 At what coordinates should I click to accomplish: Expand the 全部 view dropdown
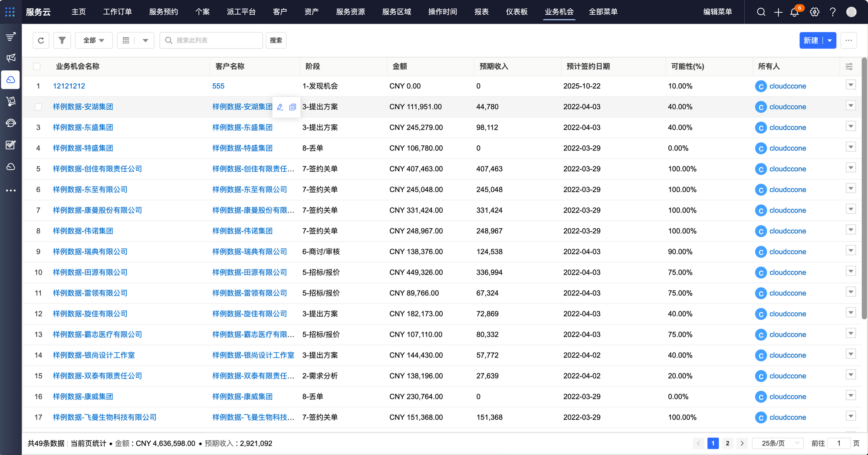(94, 40)
